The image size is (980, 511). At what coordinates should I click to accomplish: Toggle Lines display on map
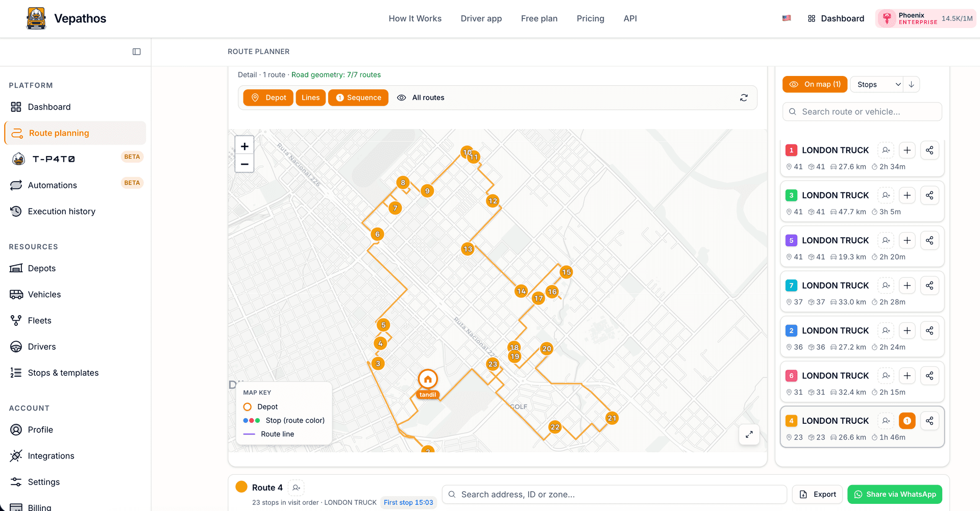pos(310,97)
